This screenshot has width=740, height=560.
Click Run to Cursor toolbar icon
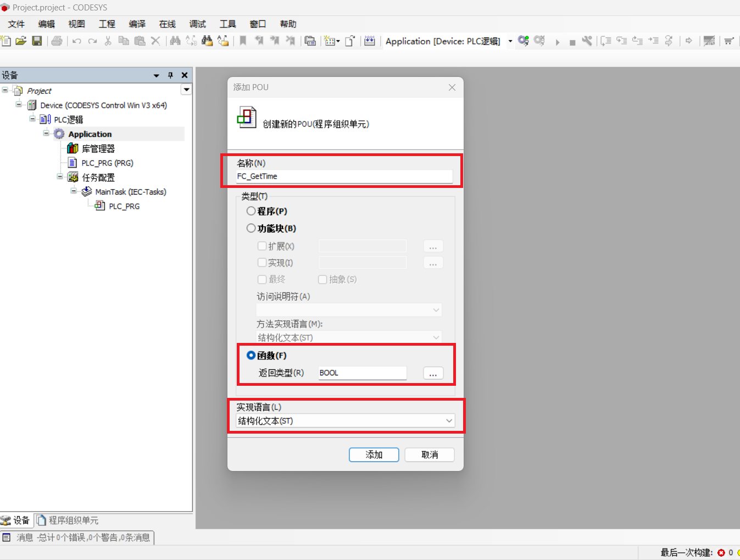click(653, 41)
